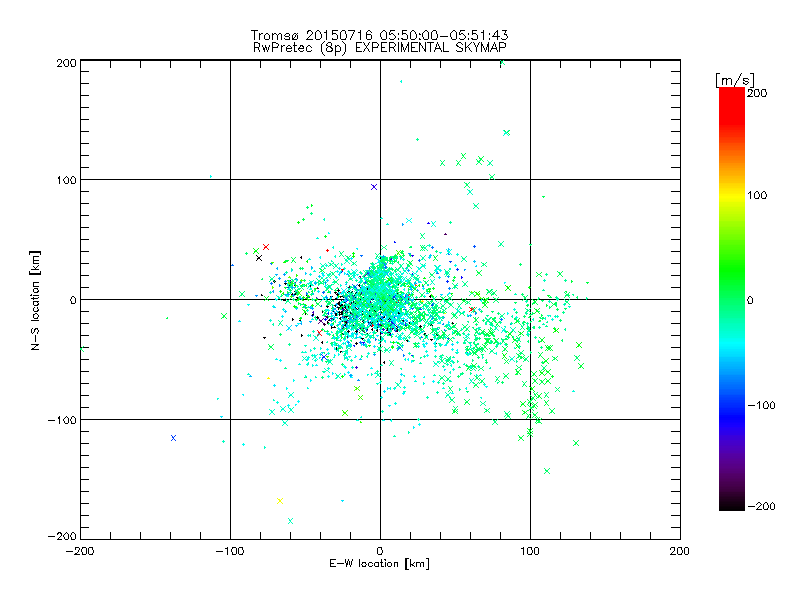Click the x-axis tick label '-100'

[x=230, y=551]
